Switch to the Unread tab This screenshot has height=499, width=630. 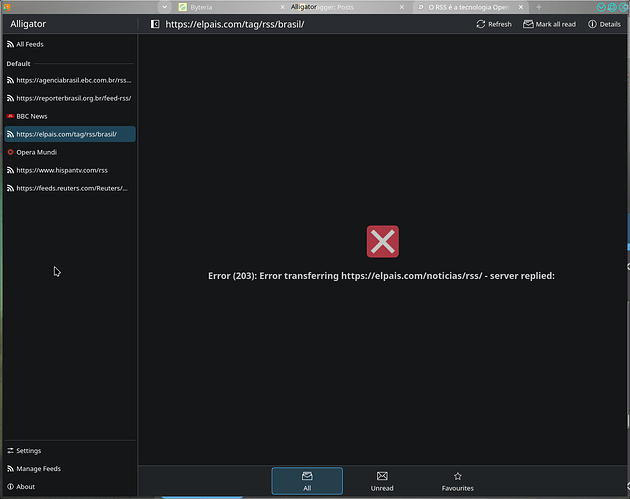(x=382, y=481)
